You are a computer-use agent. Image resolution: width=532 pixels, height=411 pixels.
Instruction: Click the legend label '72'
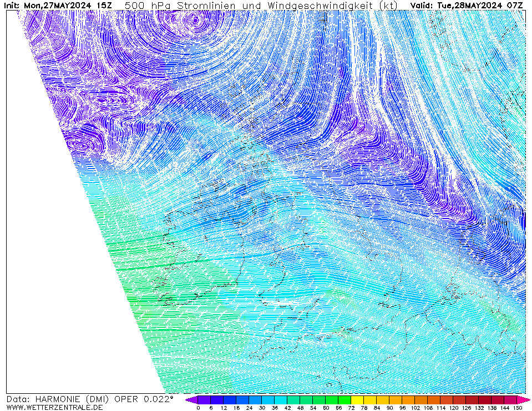click(352, 408)
